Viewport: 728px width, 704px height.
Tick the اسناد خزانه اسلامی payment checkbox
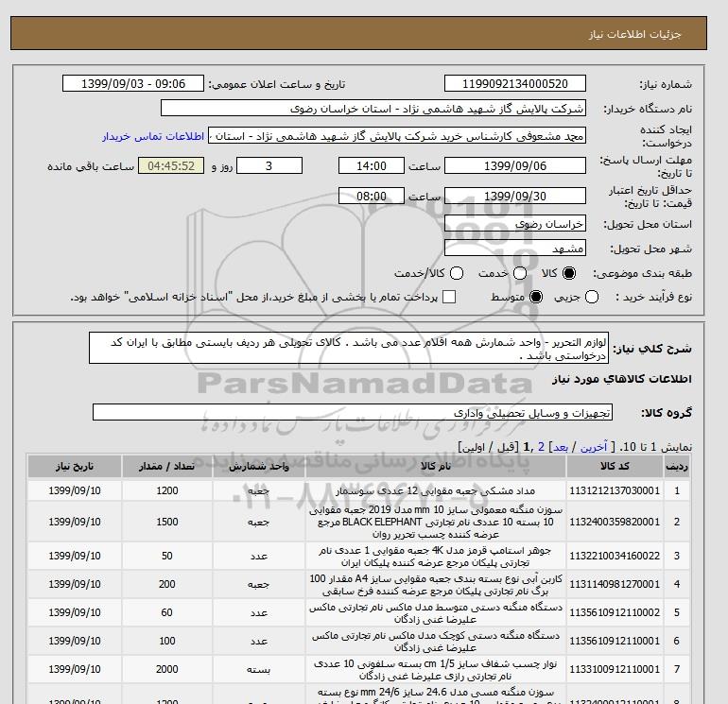pos(449,298)
